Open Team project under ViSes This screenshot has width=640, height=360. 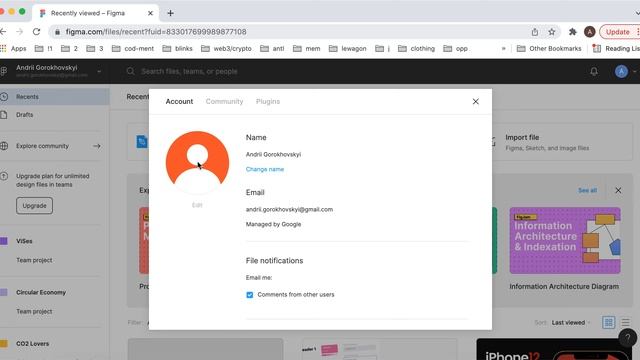click(x=34, y=260)
